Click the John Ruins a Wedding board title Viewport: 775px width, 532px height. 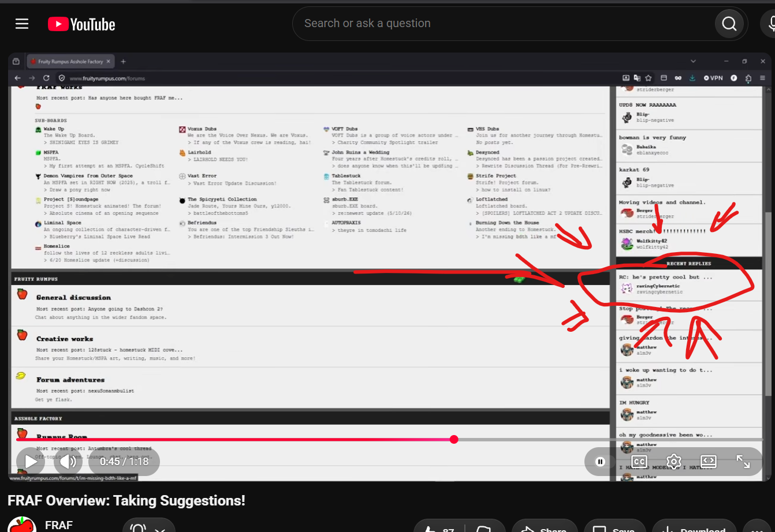[360, 153]
